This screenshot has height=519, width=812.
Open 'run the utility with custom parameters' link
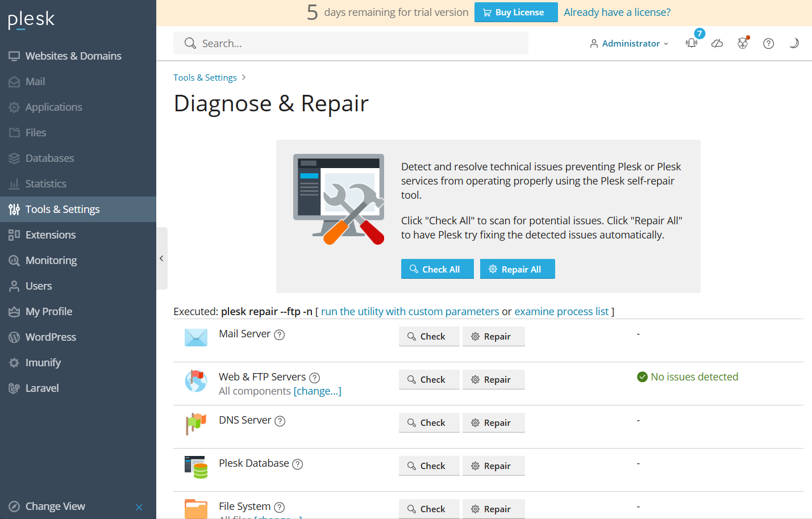pyautogui.click(x=410, y=311)
